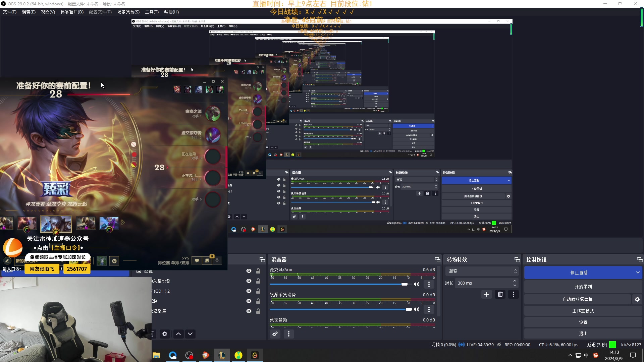Toggle visibility of the top 图像 source row
Viewport: 644px width, 362px height.
tap(249, 271)
